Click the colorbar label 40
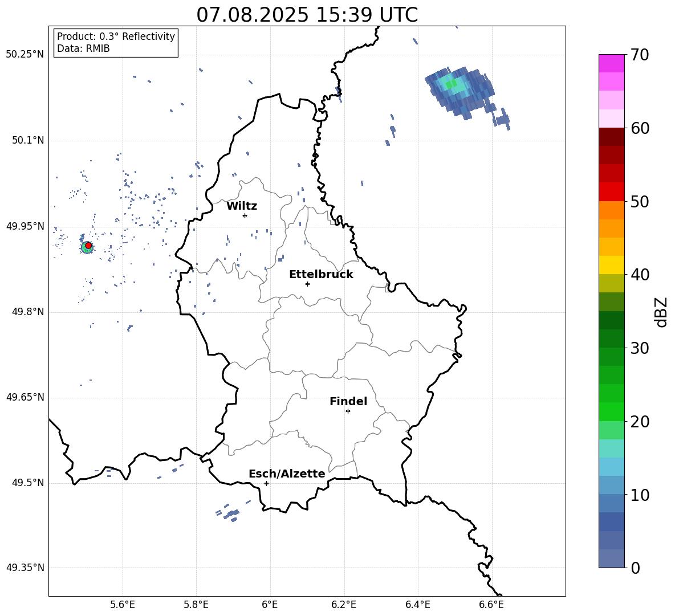Image resolution: width=675 pixels, height=616 pixels. [x=640, y=275]
